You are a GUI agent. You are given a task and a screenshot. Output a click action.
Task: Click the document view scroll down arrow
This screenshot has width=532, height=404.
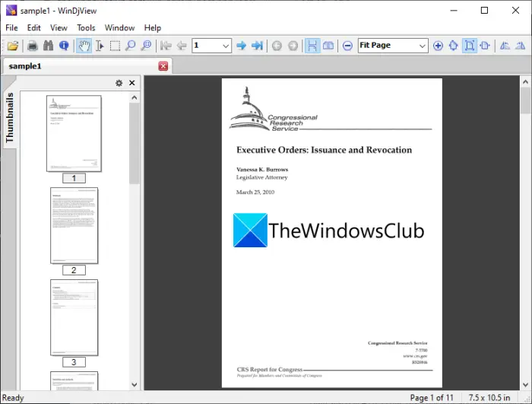[x=525, y=385]
